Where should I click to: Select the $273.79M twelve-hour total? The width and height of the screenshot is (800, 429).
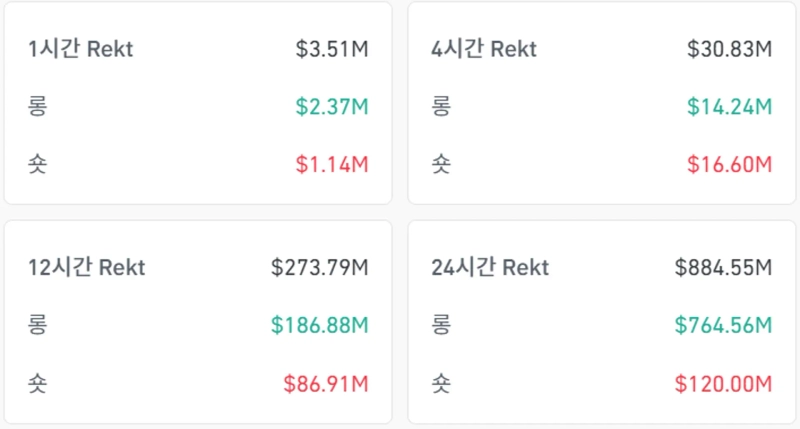tap(320, 268)
